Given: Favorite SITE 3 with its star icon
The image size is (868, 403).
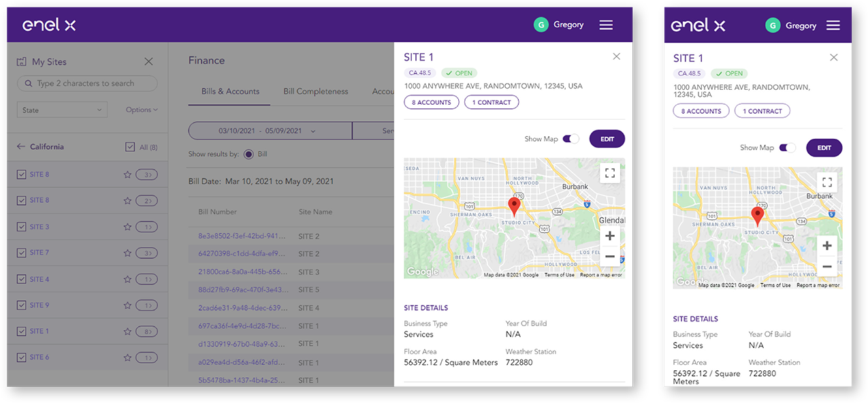Looking at the screenshot, I should coord(127,227).
